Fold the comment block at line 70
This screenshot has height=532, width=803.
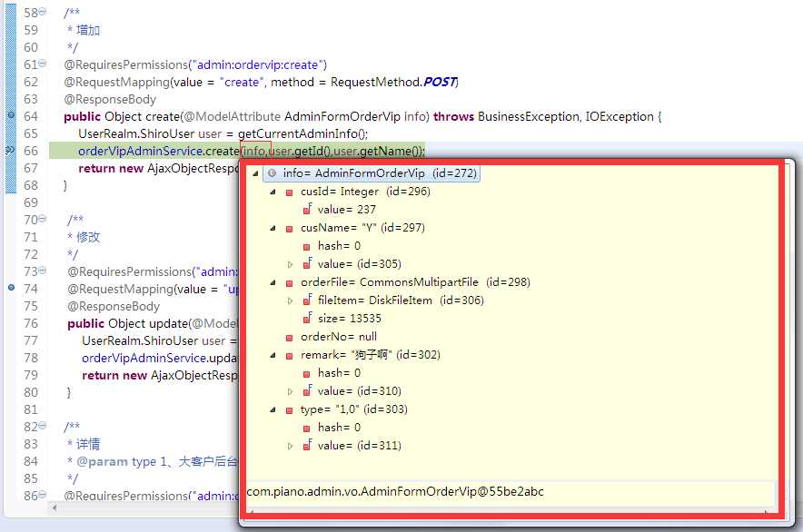coord(43,219)
